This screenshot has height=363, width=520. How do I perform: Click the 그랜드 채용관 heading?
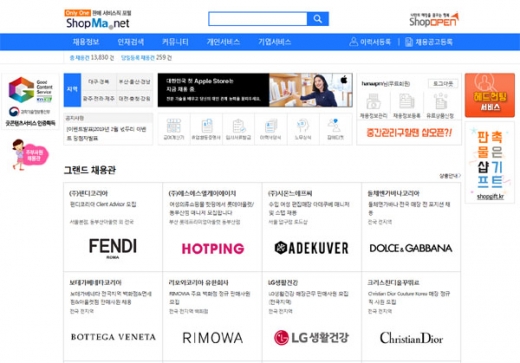pos(90,170)
